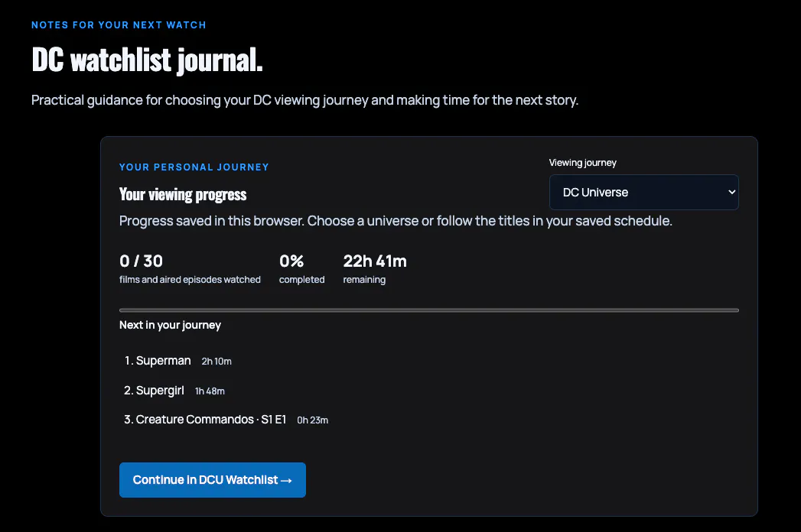
Task: Open the Viewing journey dropdown
Action: [x=643, y=193]
